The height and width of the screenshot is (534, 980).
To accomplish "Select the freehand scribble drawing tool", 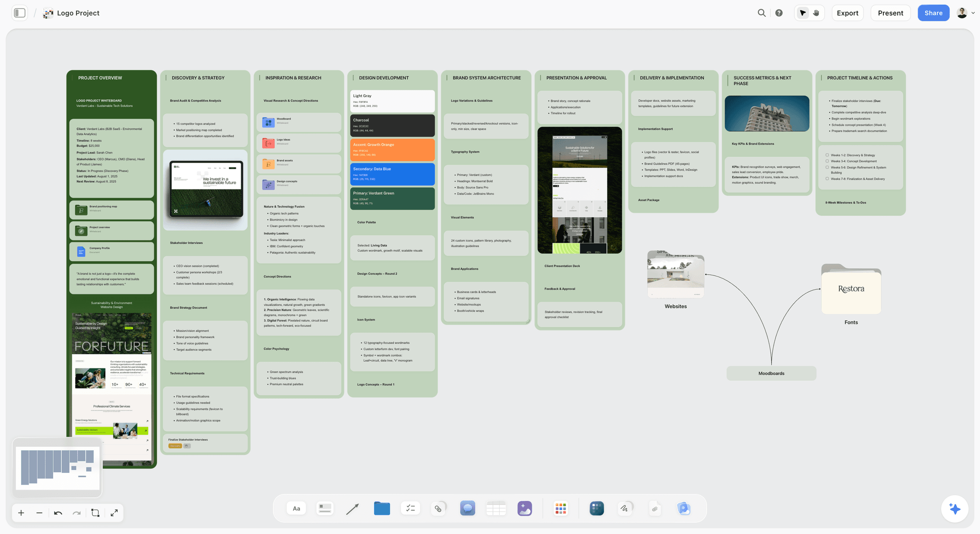I will [x=625, y=509].
